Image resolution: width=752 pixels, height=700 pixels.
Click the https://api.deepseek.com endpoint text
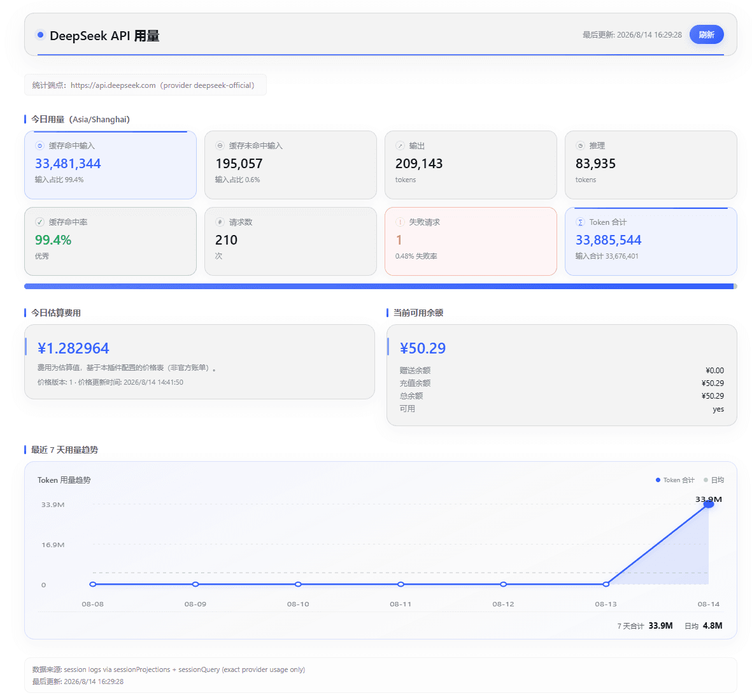pyautogui.click(x=113, y=85)
